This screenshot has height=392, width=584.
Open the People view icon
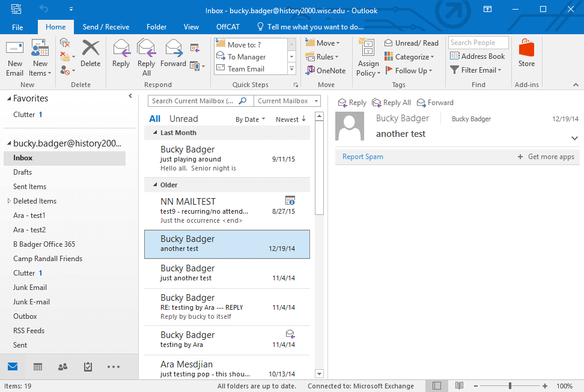[x=62, y=366]
